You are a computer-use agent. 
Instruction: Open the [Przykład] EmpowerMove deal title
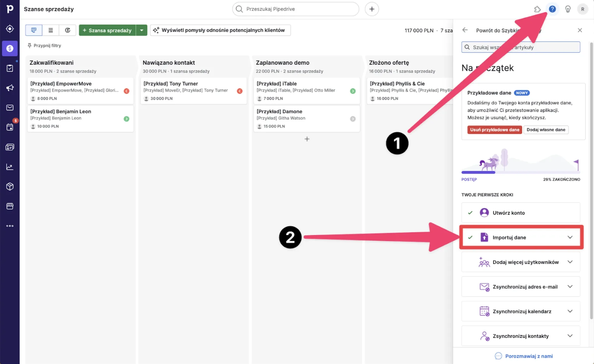click(x=61, y=84)
